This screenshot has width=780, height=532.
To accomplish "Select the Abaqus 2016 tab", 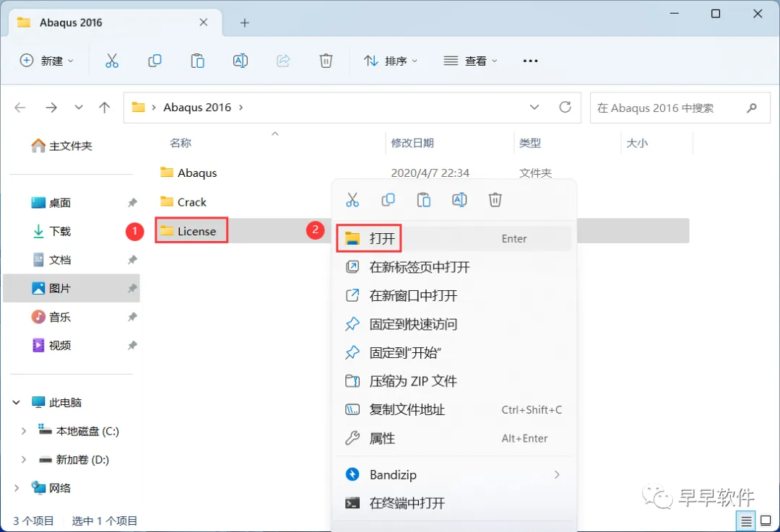I will [x=116, y=22].
